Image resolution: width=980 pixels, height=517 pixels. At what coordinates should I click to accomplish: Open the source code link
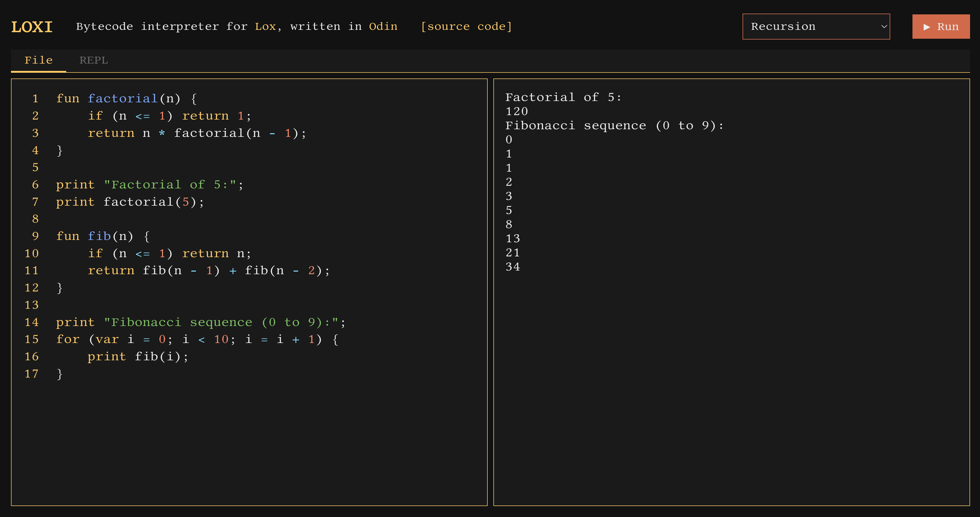pos(466,27)
